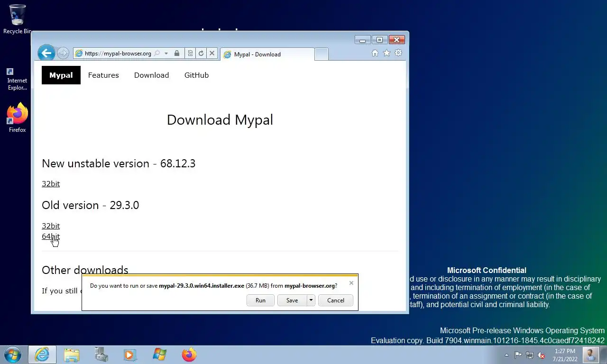
Task: Download 32bit of unstable version 68.12.3
Action: click(51, 183)
